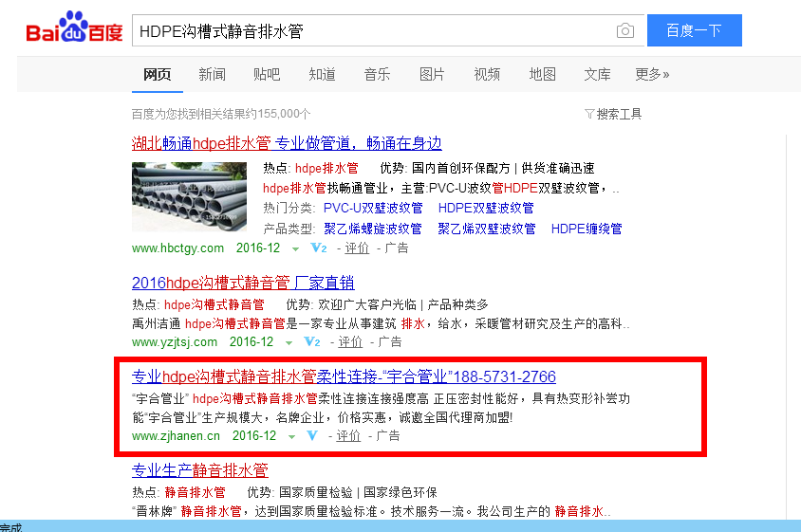
Task: Switch to 新闻 tab
Action: pyautogui.click(x=212, y=75)
